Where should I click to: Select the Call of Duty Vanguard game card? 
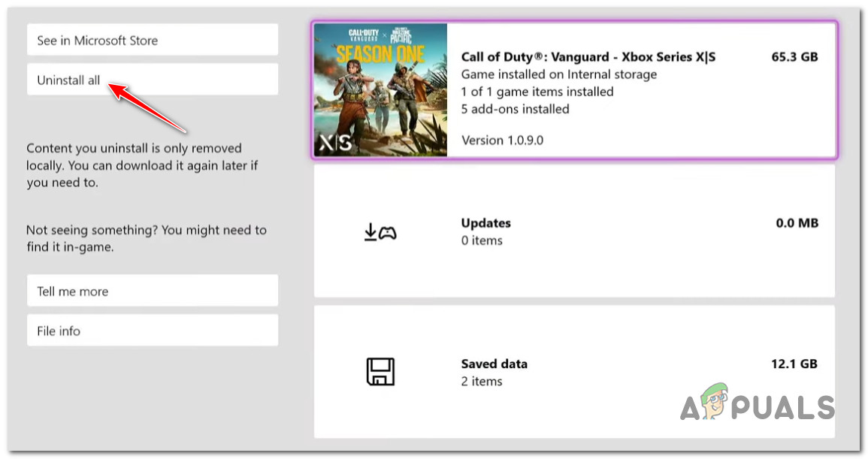click(575, 90)
